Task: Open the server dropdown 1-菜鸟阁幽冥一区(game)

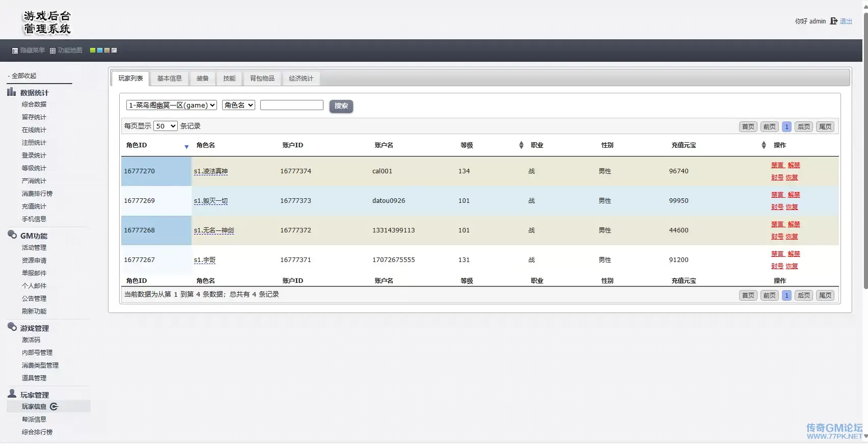Action: pos(172,105)
